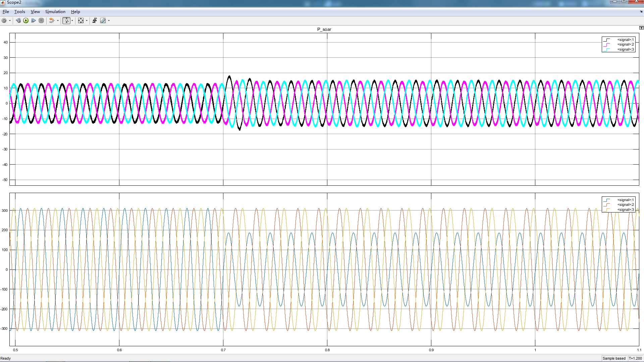The width and height of the screenshot is (644, 362).
Task: Click the Step Forward button
Action: point(34,21)
